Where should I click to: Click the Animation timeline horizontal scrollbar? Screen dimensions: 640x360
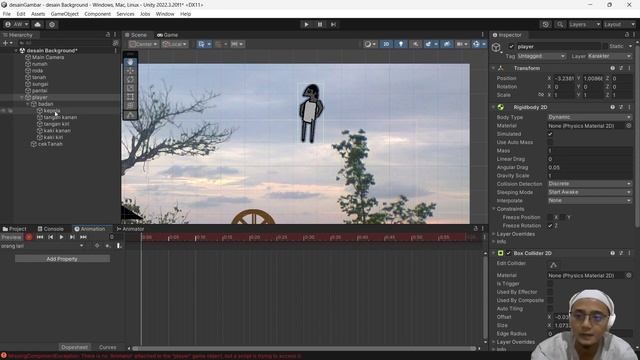coord(305,348)
